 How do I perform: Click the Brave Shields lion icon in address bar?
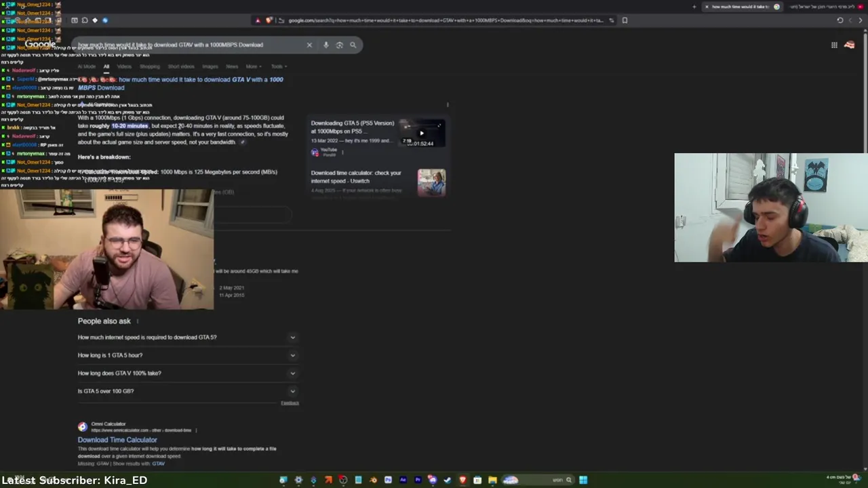[x=269, y=20]
